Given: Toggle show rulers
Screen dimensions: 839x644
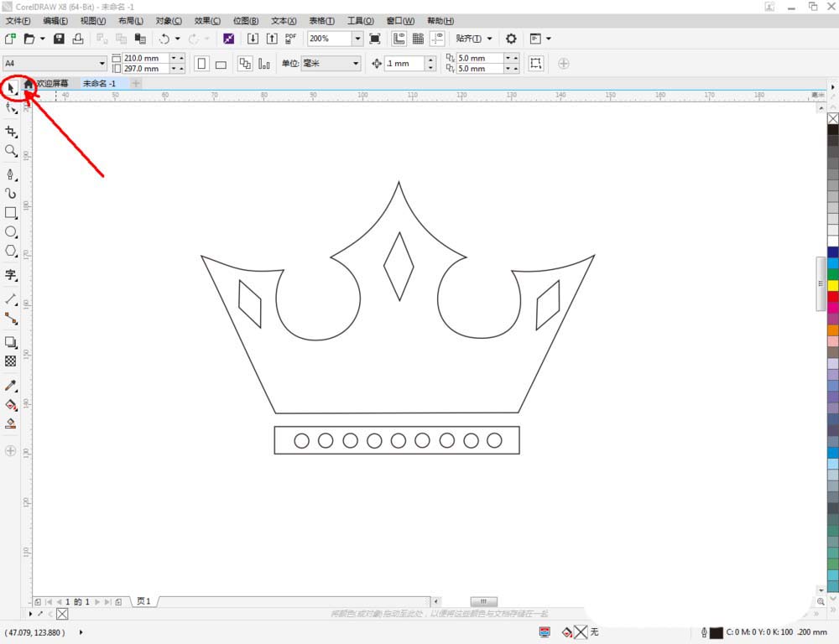Looking at the screenshot, I should coord(399,39).
